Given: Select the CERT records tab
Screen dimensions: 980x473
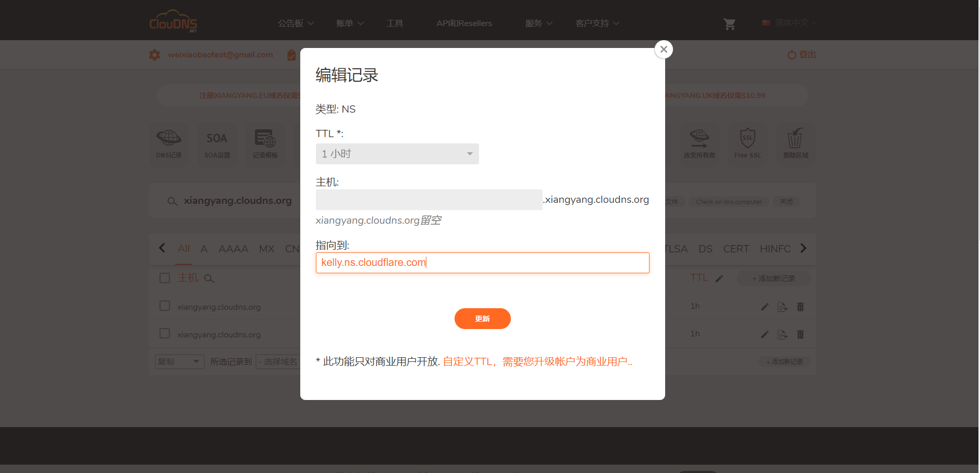Looking at the screenshot, I should click(736, 249).
